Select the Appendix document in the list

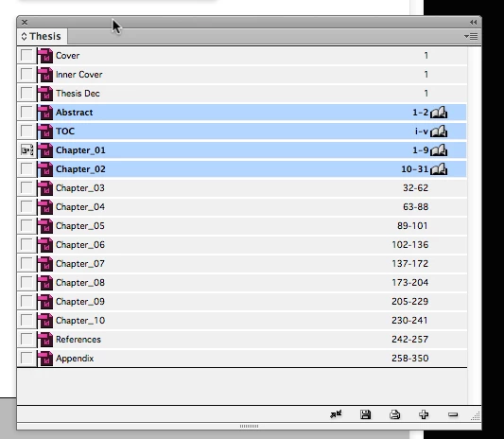[242, 358]
